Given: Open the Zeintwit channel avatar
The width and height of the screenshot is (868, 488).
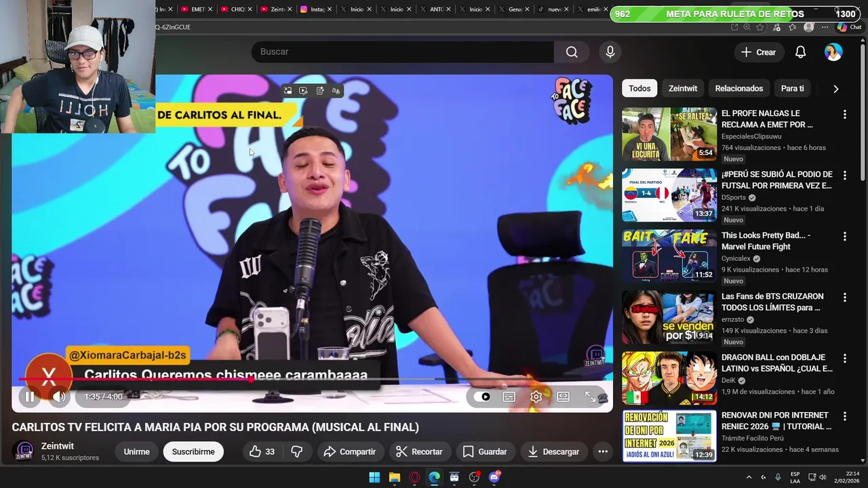Looking at the screenshot, I should pos(24,451).
